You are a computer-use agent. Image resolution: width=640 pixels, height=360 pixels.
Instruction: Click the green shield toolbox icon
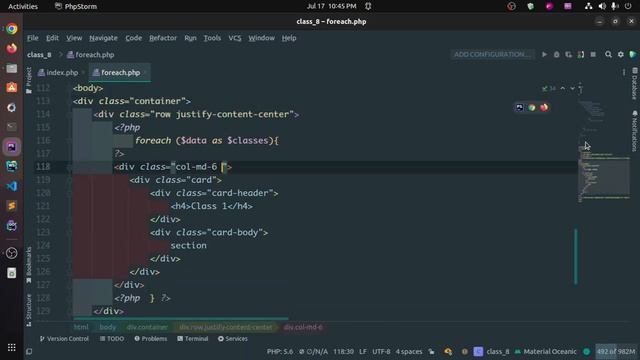pos(633,54)
